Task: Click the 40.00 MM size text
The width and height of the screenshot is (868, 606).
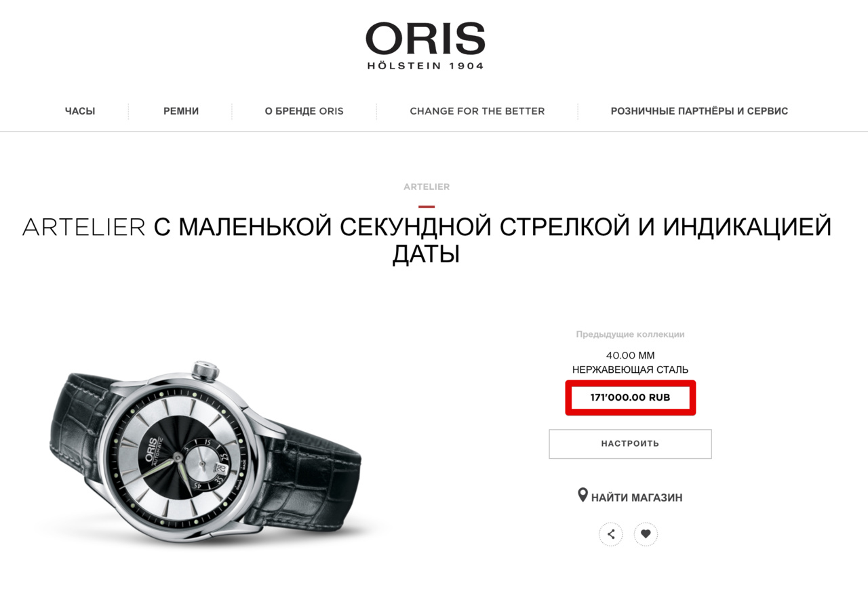Action: pos(630,355)
